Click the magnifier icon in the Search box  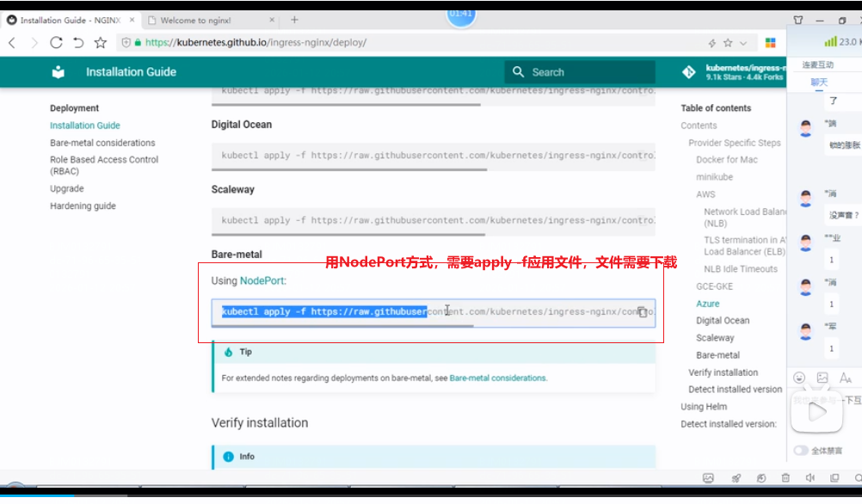[x=518, y=72]
